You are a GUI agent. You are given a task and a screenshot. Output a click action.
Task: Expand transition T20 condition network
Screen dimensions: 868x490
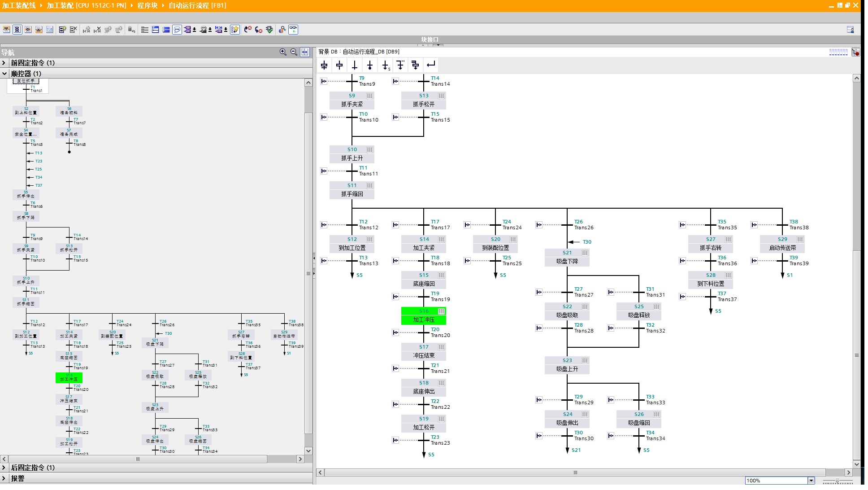click(x=395, y=332)
